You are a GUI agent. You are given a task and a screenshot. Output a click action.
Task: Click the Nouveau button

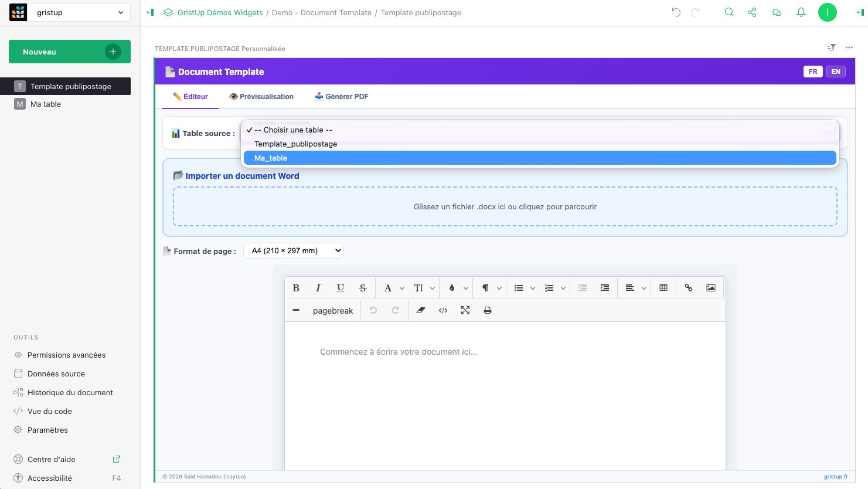point(69,52)
